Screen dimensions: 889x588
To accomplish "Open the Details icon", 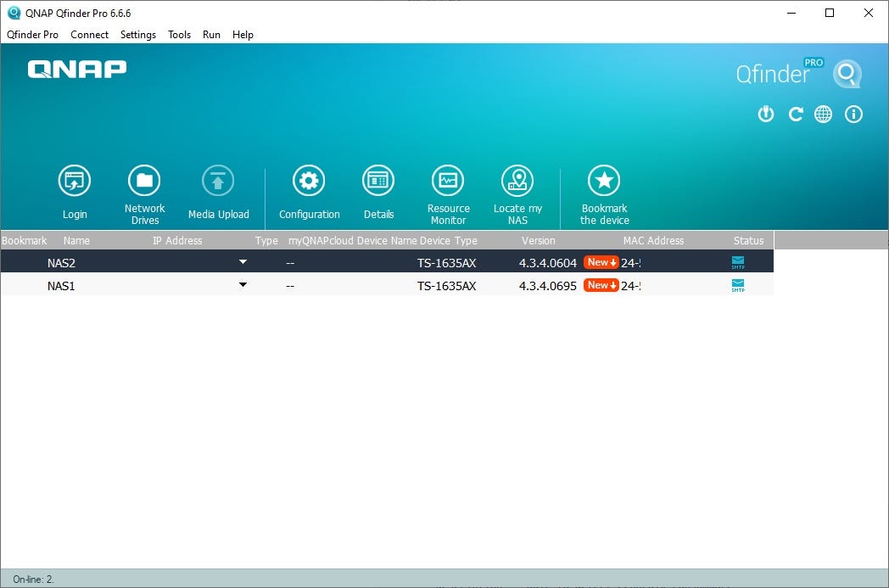I will [378, 181].
